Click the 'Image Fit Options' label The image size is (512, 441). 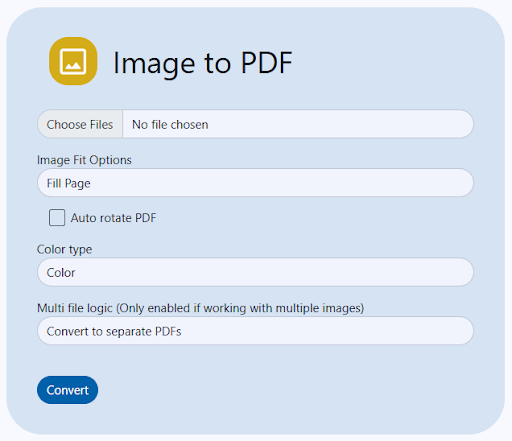click(x=84, y=160)
